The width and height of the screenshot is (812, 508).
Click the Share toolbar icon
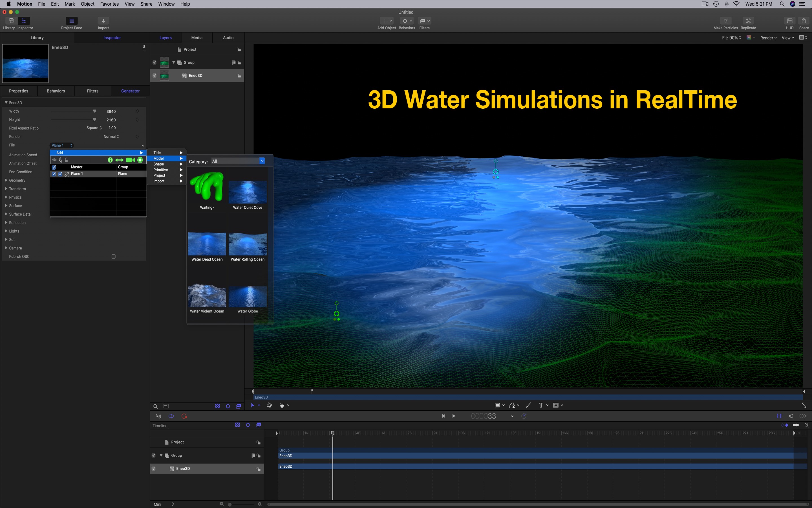(804, 21)
